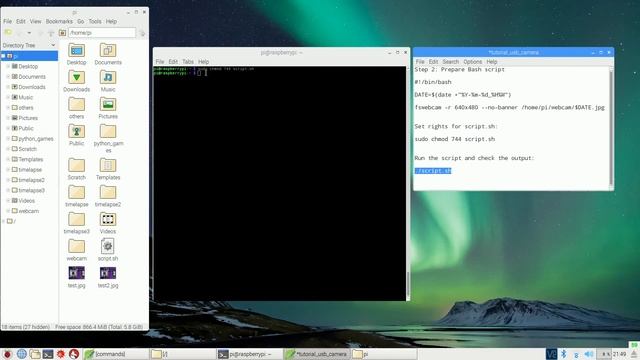Open Bookmarks menu in file manager
The image size is (640, 360).
[59, 21]
